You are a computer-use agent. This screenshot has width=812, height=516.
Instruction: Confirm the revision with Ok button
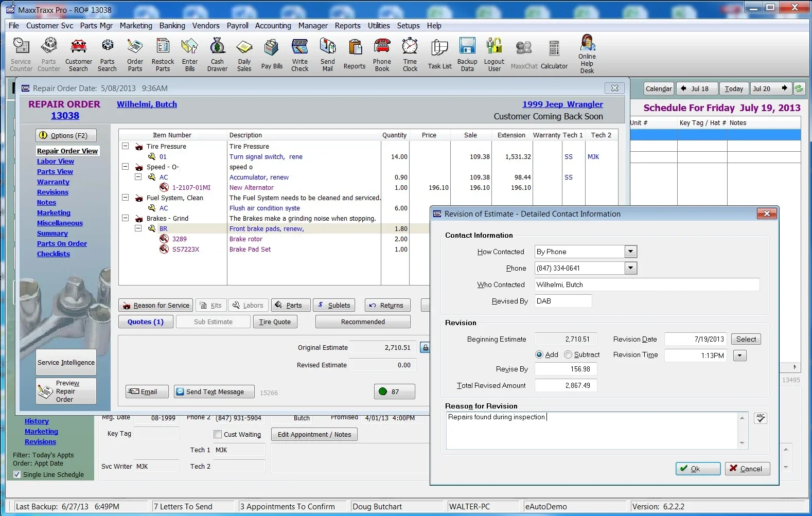coord(698,469)
